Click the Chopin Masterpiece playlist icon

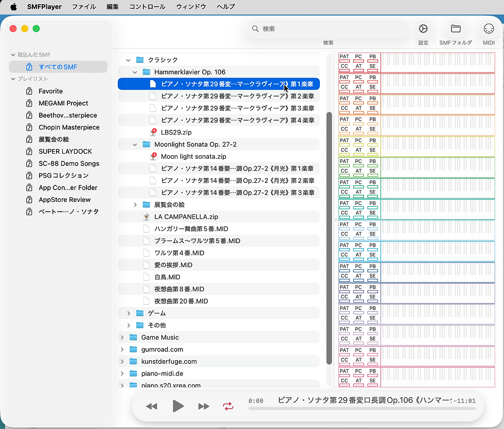click(x=29, y=127)
